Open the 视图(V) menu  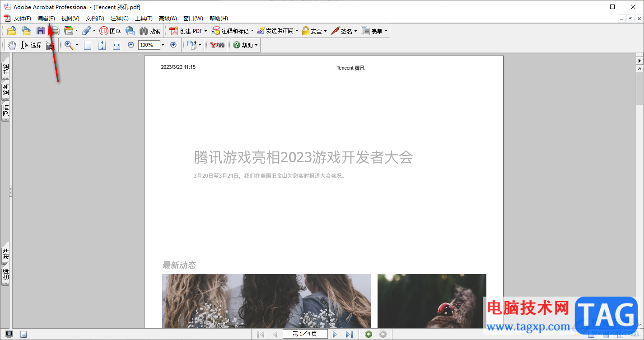point(70,19)
